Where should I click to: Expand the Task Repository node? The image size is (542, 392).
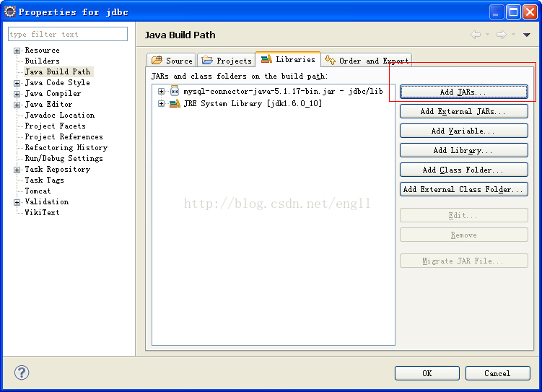click(17, 170)
